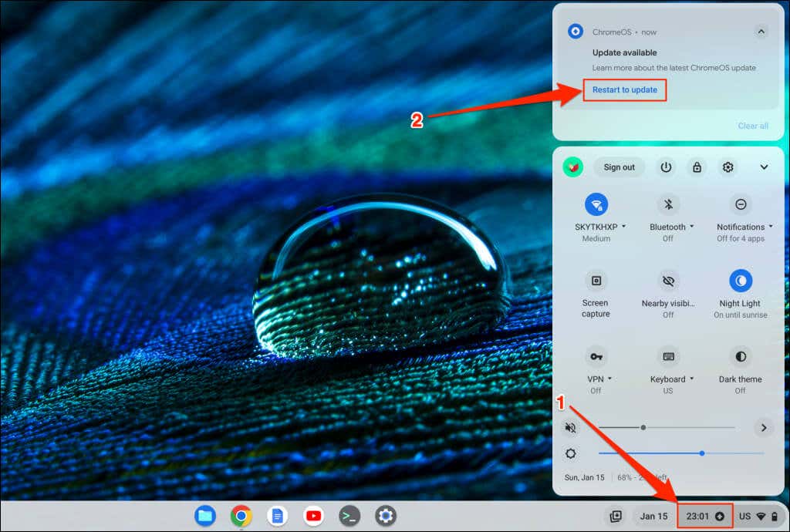Open YouTube from the shelf

coord(313,516)
